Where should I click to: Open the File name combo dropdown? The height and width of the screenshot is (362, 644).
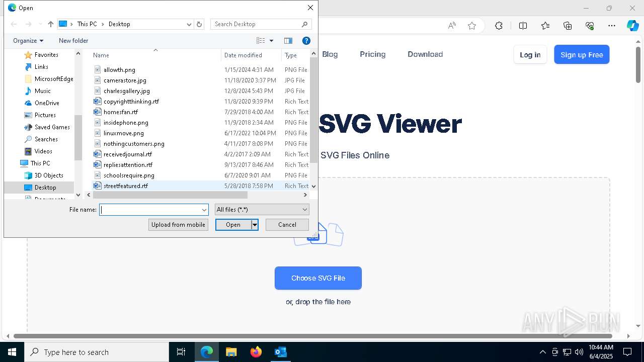(204, 210)
